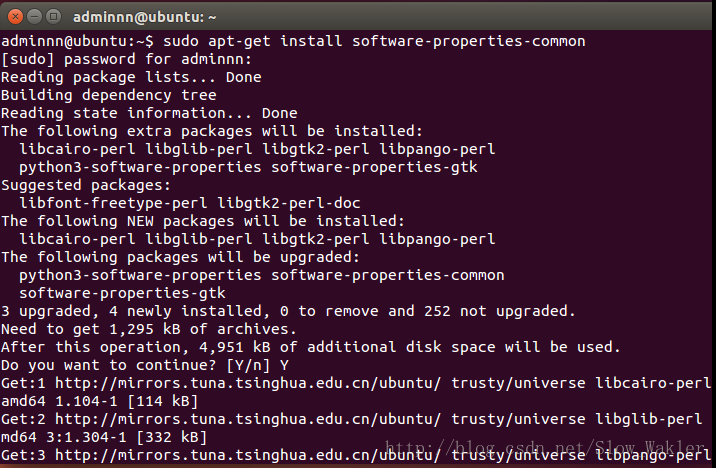Click the Building dependency tree line
716x468 pixels.
click(x=109, y=95)
